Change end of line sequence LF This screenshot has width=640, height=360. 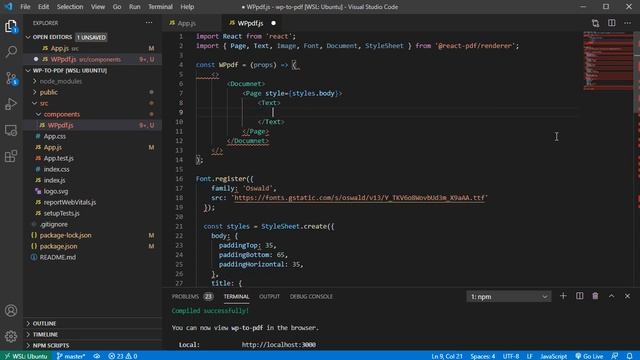(x=529, y=356)
